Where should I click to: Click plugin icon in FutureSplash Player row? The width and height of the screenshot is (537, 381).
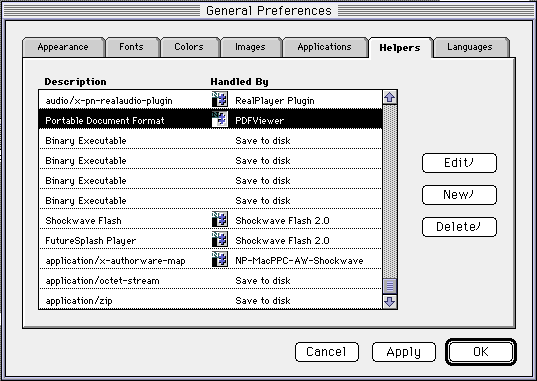220,239
